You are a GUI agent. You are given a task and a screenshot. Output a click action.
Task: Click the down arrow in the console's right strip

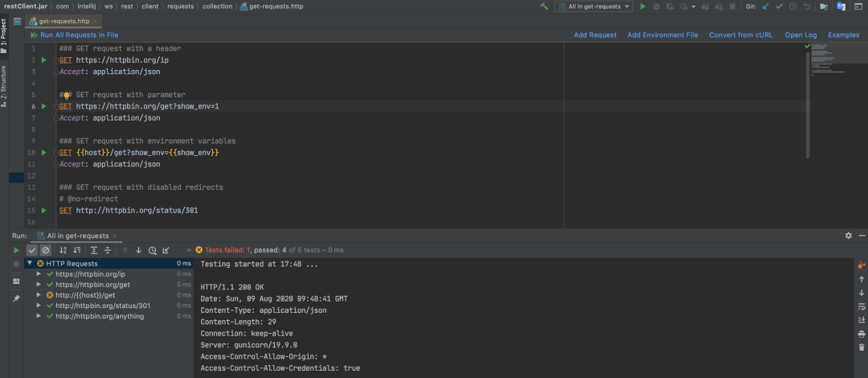tap(862, 293)
